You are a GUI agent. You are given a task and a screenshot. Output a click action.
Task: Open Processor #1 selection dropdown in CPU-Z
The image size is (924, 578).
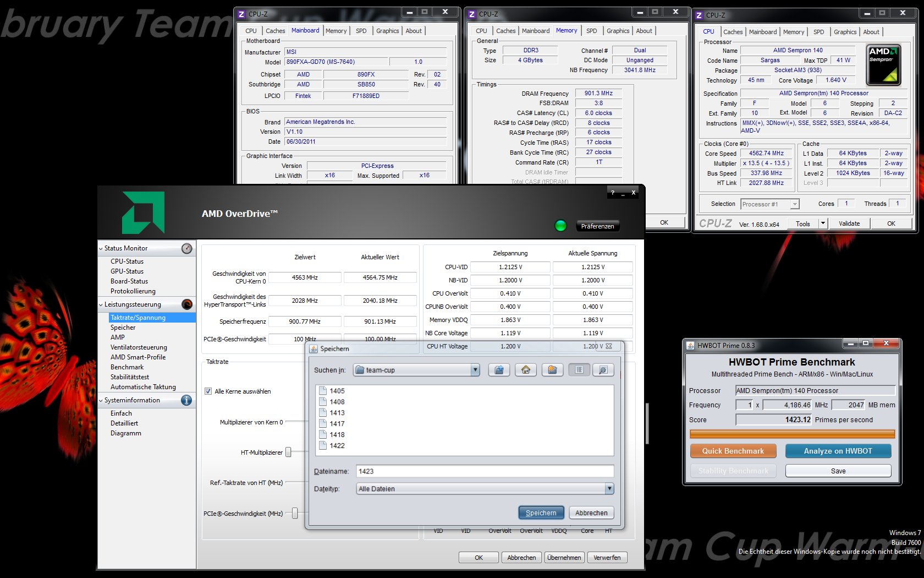click(x=794, y=204)
